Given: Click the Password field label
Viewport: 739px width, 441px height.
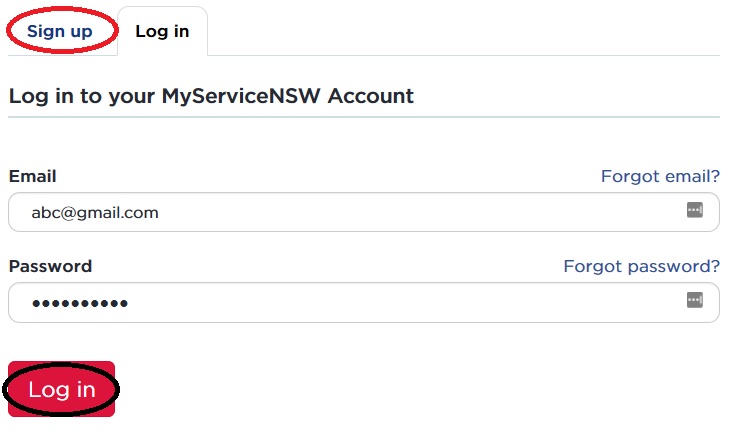Looking at the screenshot, I should (50, 266).
